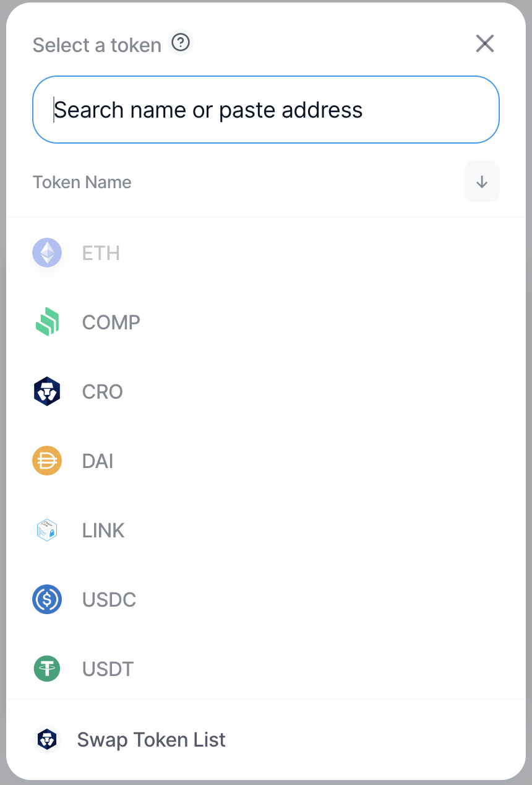The image size is (532, 785).
Task: Click the Ethereum diamond icon
Action: click(47, 253)
